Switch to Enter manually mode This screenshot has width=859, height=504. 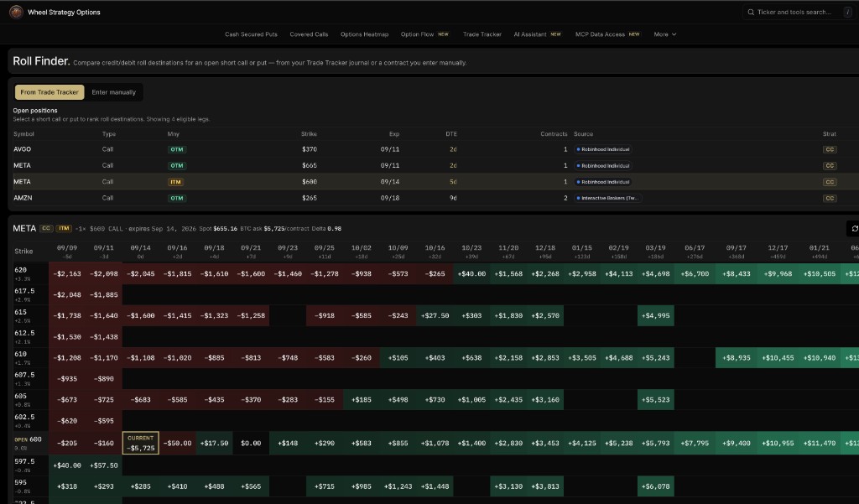[x=113, y=92]
